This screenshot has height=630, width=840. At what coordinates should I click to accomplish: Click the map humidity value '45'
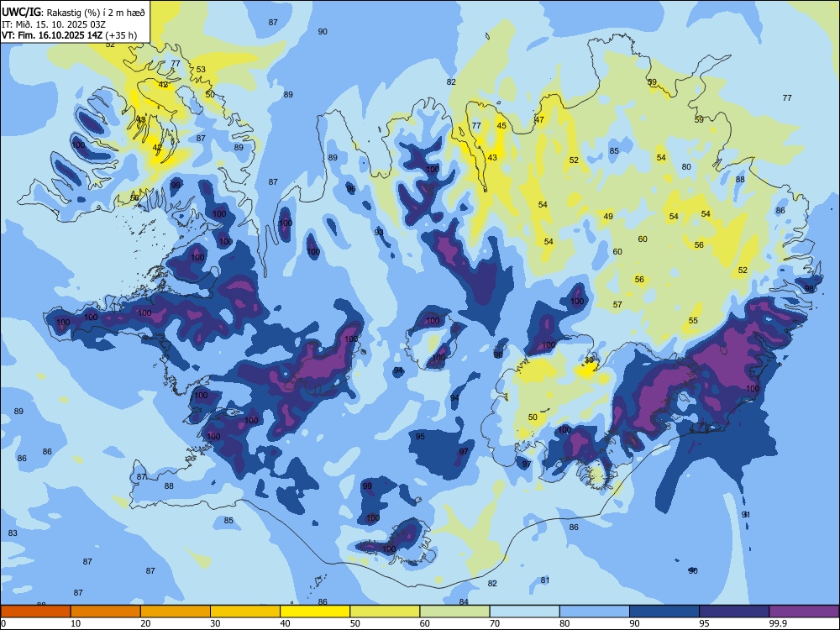[x=501, y=126]
